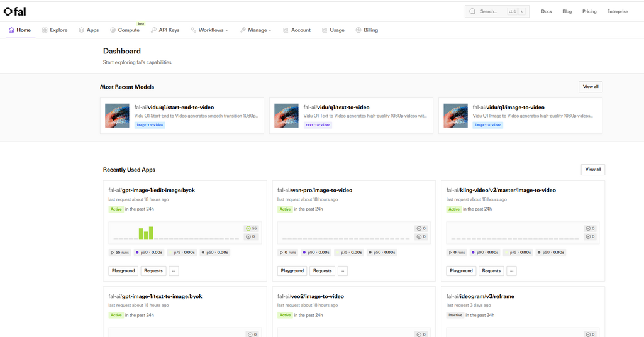The image size is (644, 337).
Task: View all Recently Used Apps
Action: click(x=593, y=170)
